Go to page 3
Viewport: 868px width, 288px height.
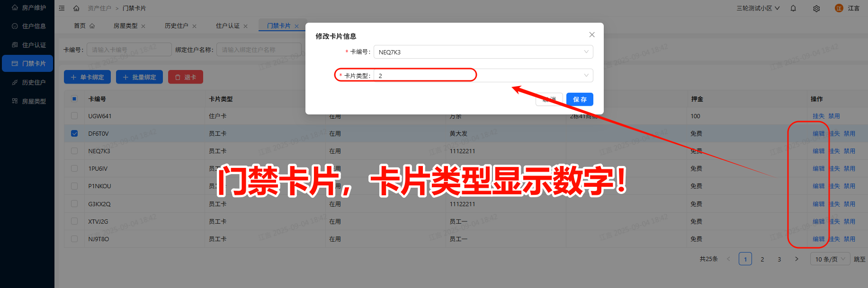pos(779,259)
